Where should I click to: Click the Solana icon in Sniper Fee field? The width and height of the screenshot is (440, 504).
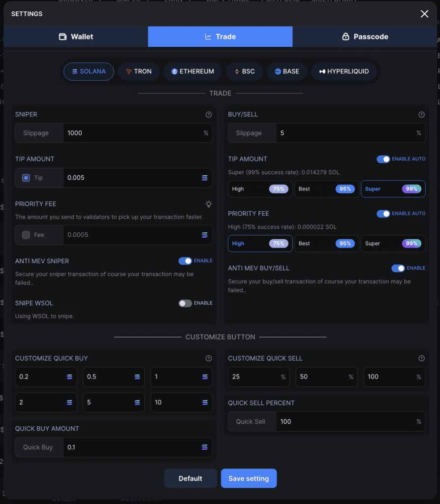204,235
